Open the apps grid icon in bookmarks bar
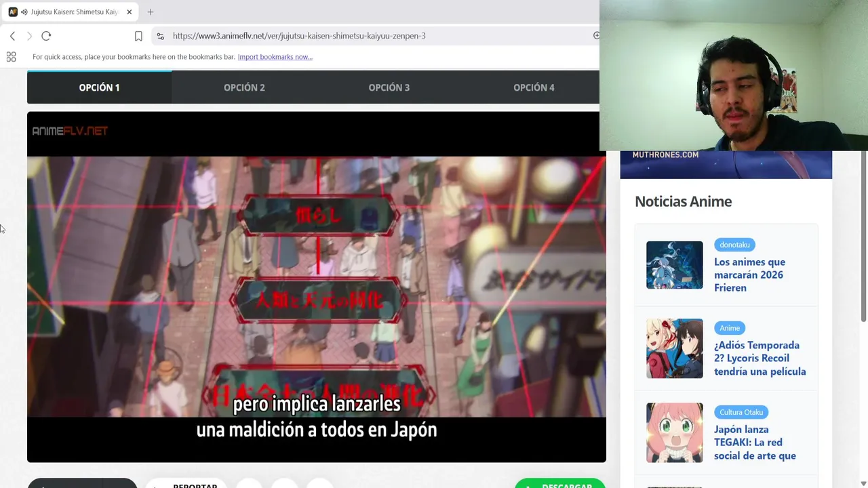 (11, 57)
